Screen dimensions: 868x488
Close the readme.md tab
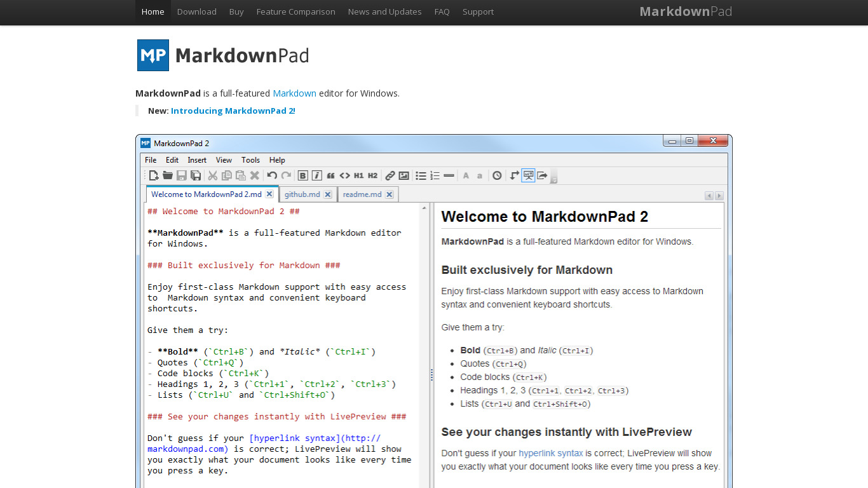(x=390, y=194)
